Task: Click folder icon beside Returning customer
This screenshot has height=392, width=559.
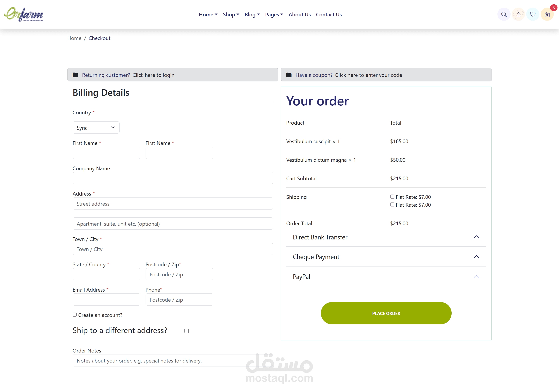Action: pyautogui.click(x=76, y=75)
